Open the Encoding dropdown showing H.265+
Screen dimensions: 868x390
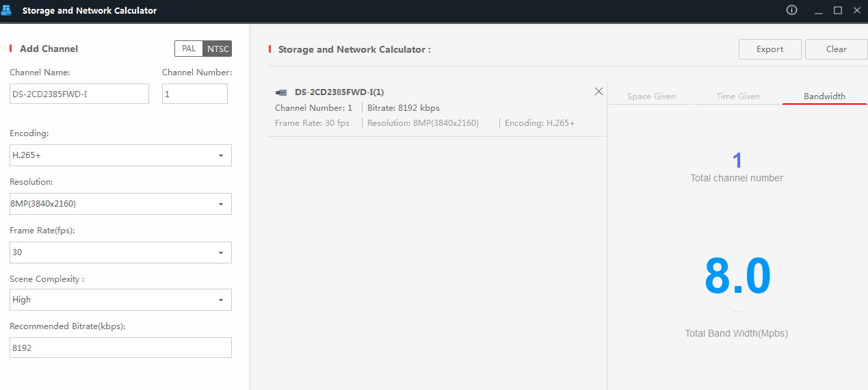(120, 155)
